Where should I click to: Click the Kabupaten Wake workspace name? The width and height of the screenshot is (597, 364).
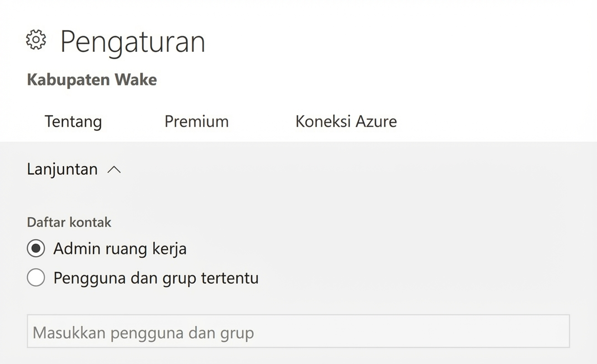92,79
